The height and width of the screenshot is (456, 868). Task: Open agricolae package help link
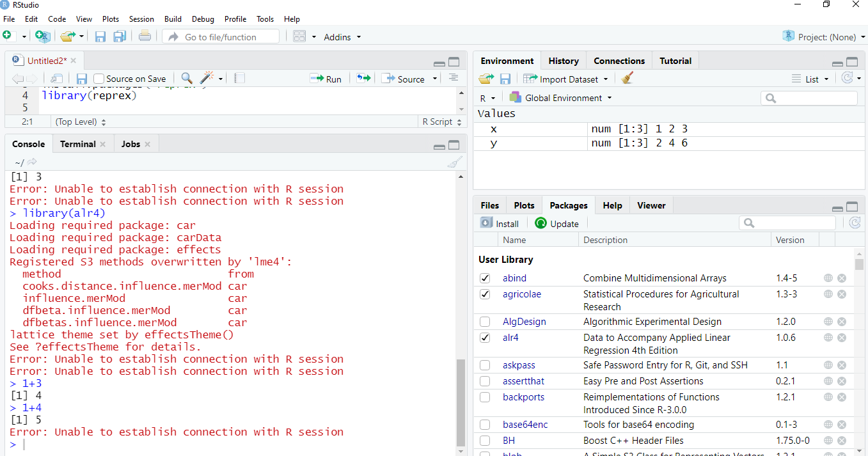[522, 294]
